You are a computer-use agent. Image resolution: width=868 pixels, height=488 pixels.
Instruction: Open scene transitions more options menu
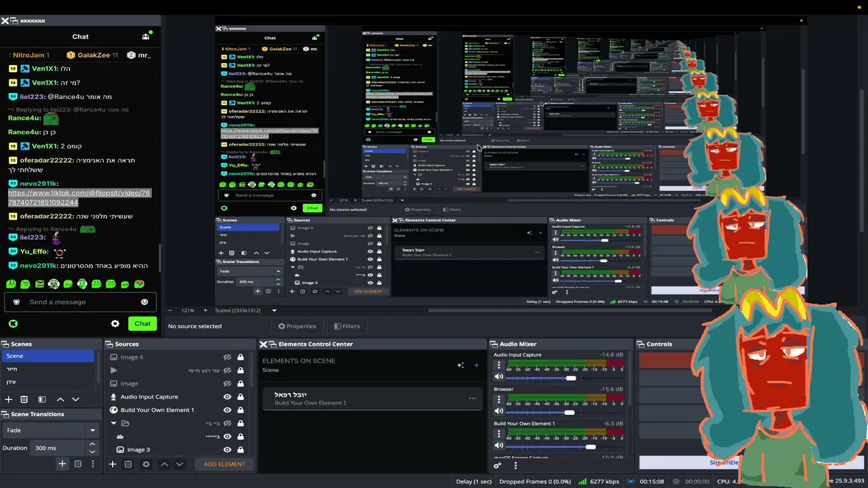click(x=93, y=464)
